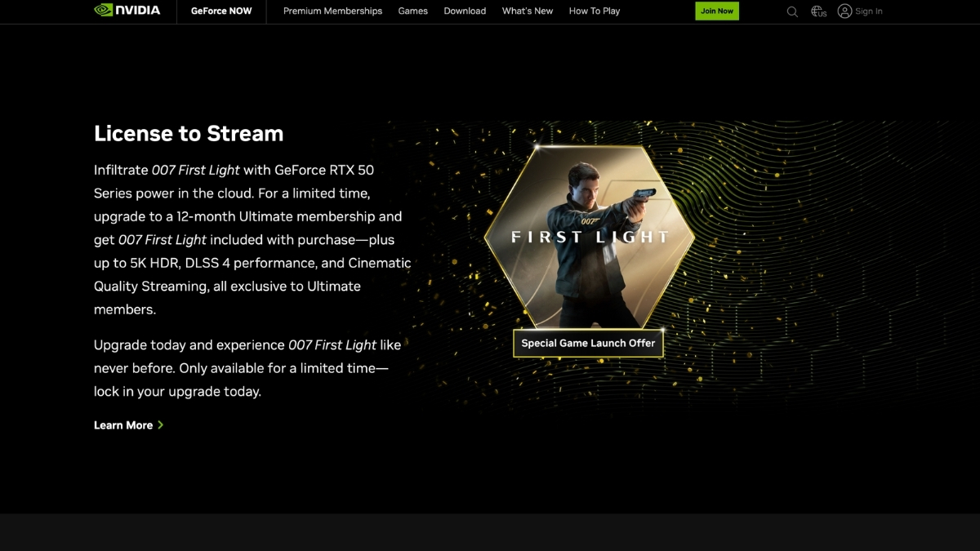Open the US region globe selector
This screenshot has height=551, width=980.
pyautogui.click(x=818, y=11)
